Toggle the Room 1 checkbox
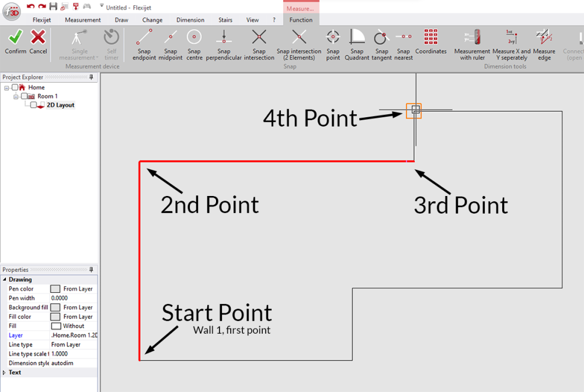 pos(23,96)
